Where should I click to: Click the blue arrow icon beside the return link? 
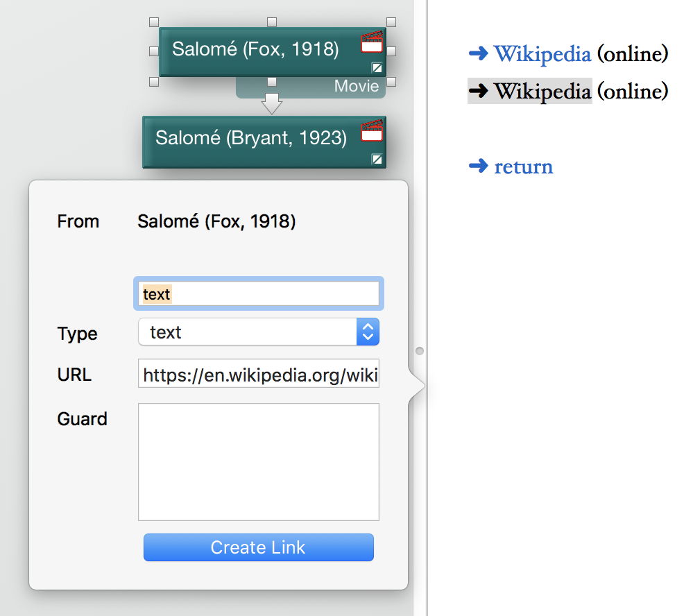pyautogui.click(x=479, y=166)
